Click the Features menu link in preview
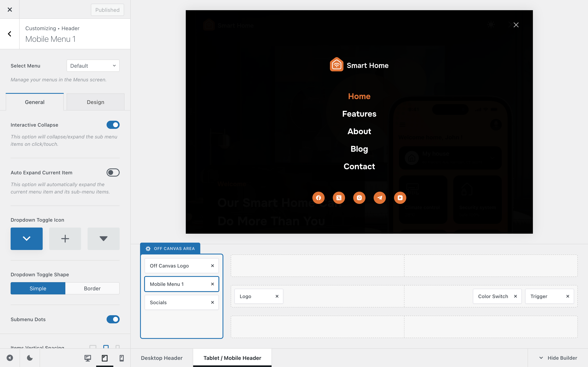Image resolution: width=588 pixels, height=367 pixels. coord(359,114)
